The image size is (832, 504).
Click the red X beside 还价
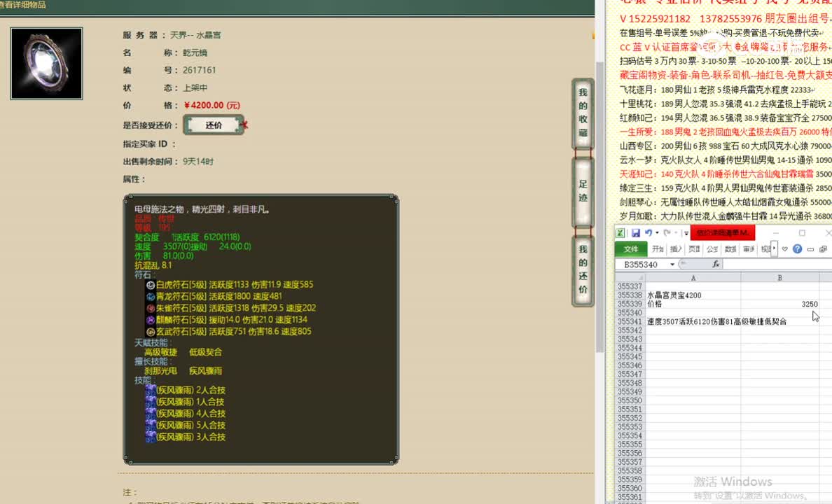(244, 125)
